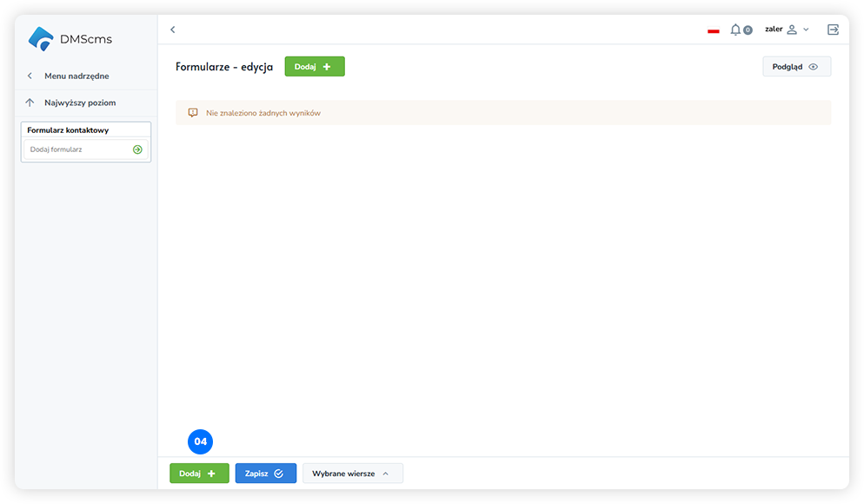Viewport: 864px width, 504px height.
Task: Click the up arrow beside Najwyższy poziom
Action: [x=30, y=103]
